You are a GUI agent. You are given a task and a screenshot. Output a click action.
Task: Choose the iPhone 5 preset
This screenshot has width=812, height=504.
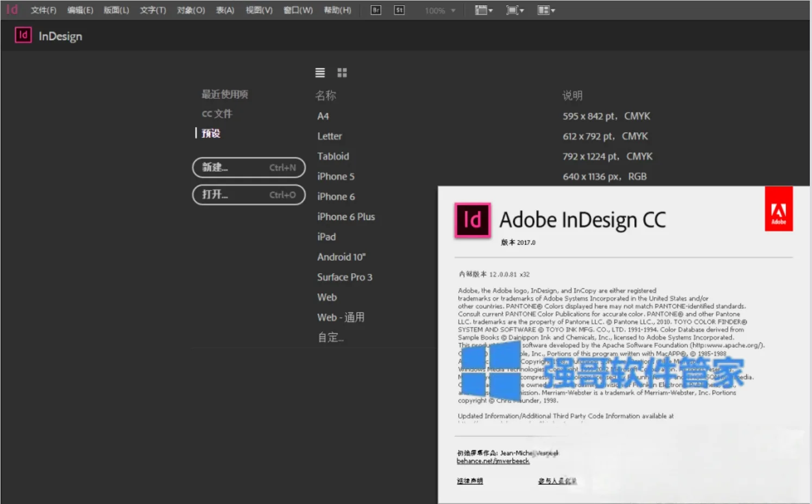(336, 177)
